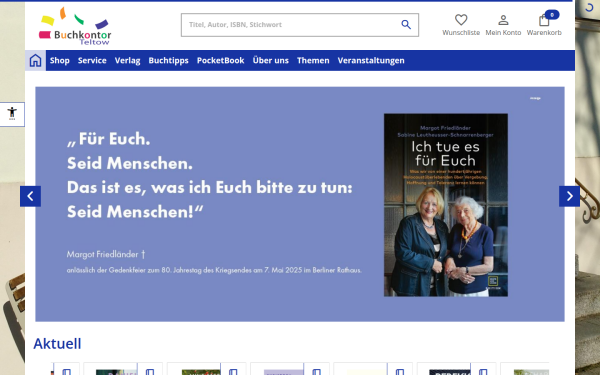The height and width of the screenshot is (375, 600).
Task: Show next slide with right arrow
Action: 569,196
